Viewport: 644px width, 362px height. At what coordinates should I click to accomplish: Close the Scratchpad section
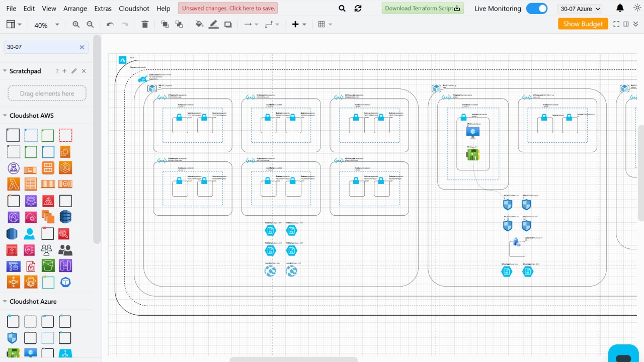(x=84, y=71)
